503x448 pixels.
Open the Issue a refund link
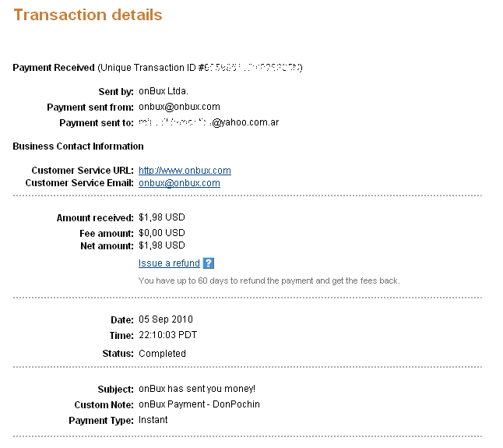(x=169, y=263)
